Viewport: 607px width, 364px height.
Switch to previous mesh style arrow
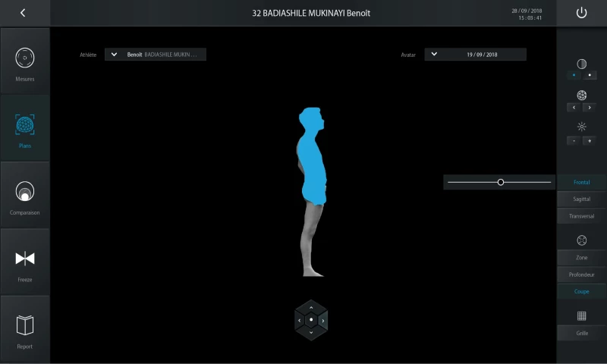(574, 108)
